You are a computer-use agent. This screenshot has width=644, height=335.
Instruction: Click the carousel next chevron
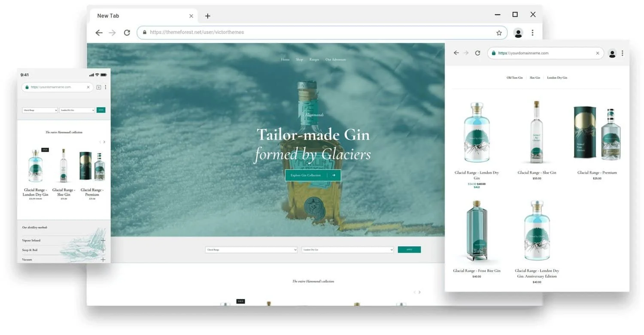pyautogui.click(x=419, y=292)
